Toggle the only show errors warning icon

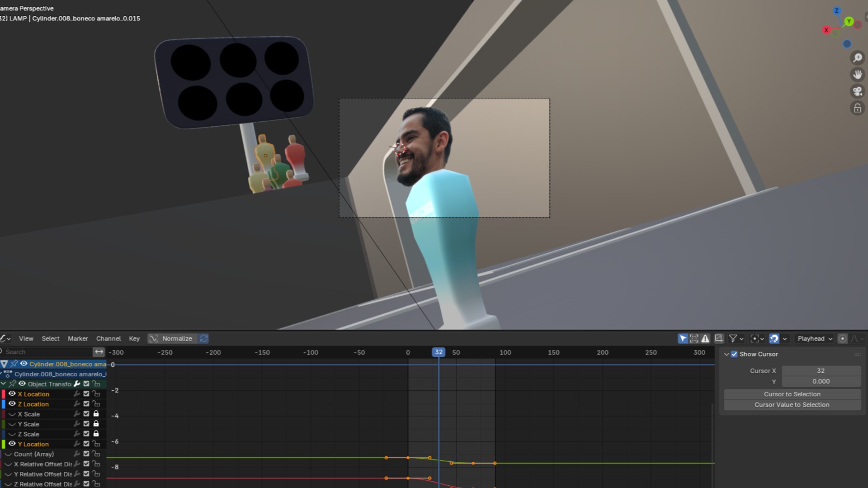(705, 338)
